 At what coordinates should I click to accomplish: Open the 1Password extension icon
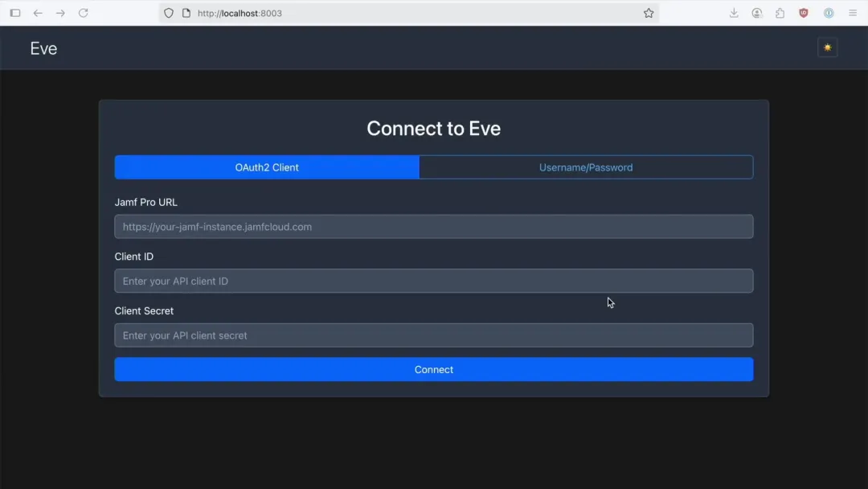(829, 13)
